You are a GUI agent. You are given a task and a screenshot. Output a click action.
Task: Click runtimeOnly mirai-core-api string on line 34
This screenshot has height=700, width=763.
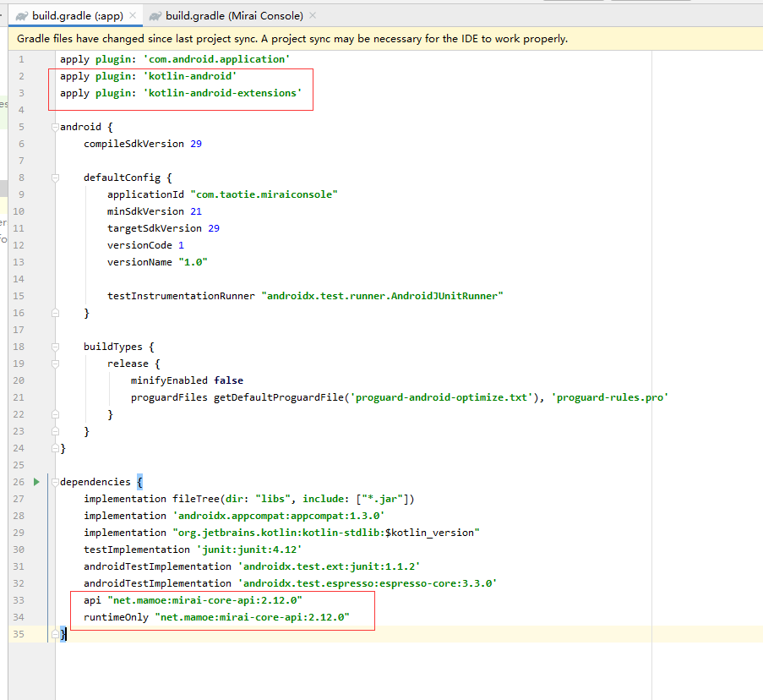click(252, 617)
